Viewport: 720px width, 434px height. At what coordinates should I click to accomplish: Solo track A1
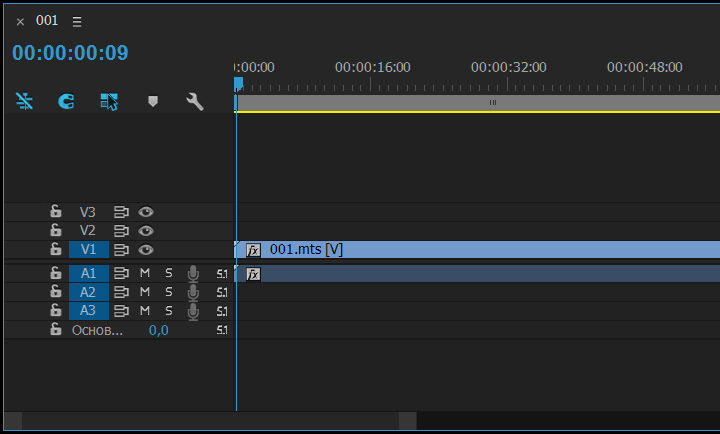169,273
